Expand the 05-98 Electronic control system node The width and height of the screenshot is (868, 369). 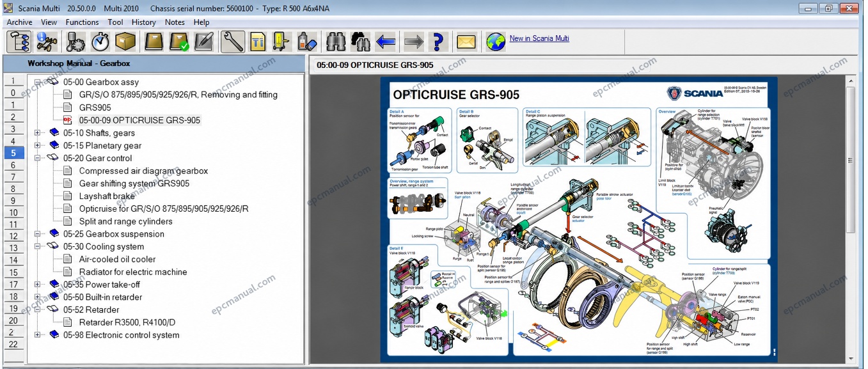[38, 335]
